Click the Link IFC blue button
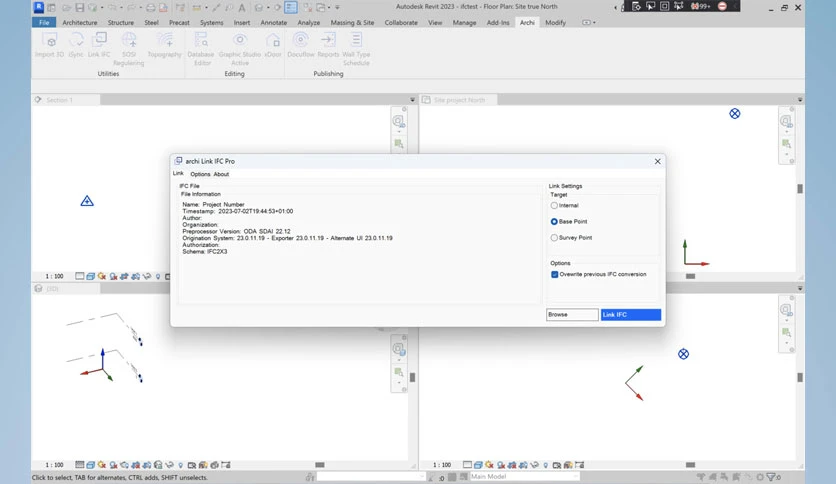Viewport: 836px width, 484px height. [631, 314]
